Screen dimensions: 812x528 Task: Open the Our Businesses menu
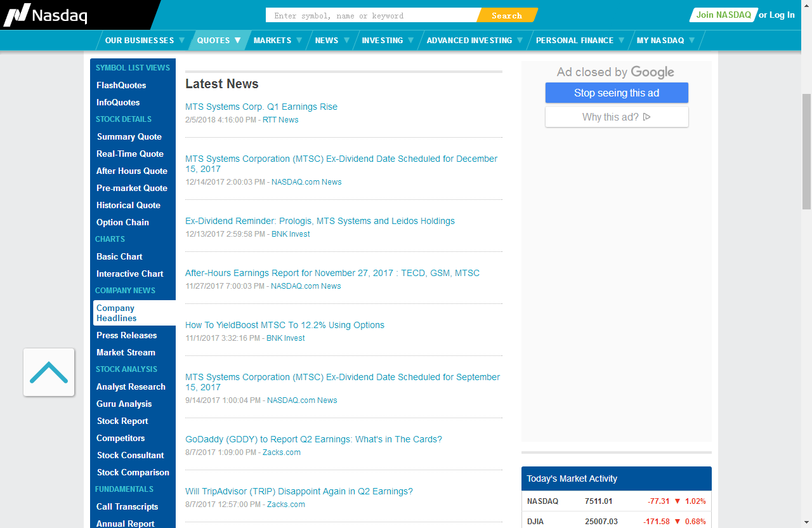(x=140, y=40)
